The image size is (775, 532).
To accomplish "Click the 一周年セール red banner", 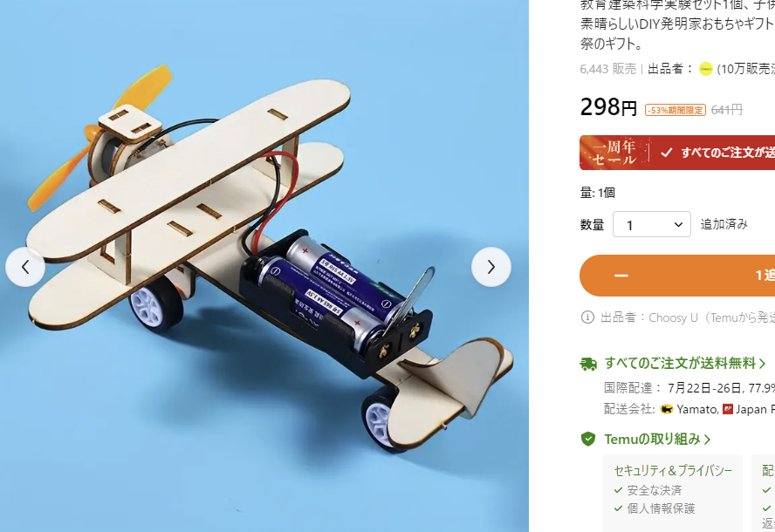I will click(x=677, y=153).
